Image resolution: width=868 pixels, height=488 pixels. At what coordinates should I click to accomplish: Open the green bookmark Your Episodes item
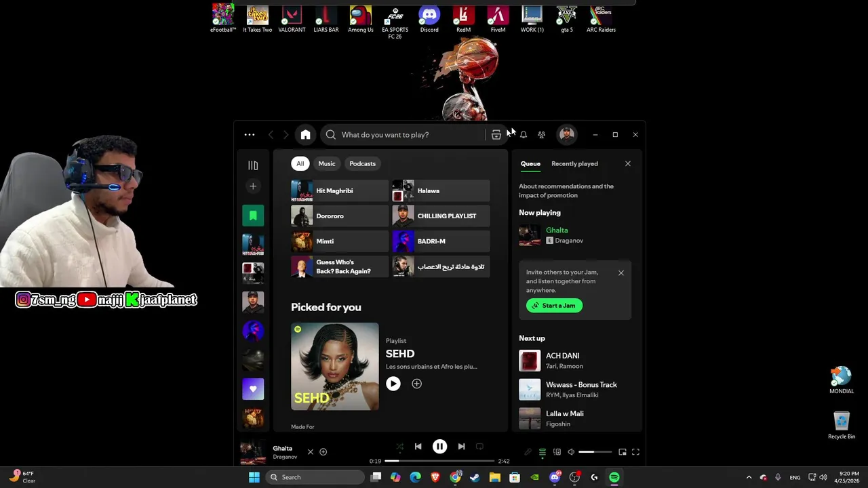click(x=253, y=216)
